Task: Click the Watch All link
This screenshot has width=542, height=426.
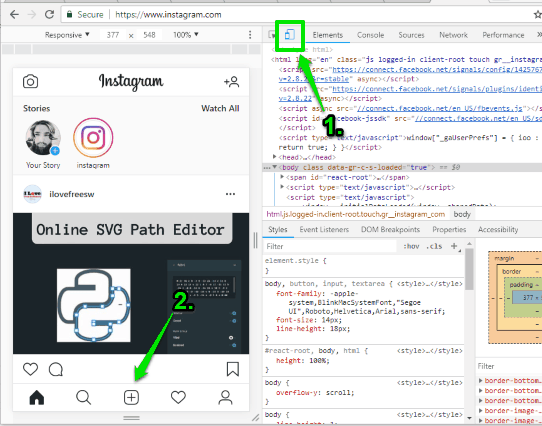Action: [x=220, y=108]
